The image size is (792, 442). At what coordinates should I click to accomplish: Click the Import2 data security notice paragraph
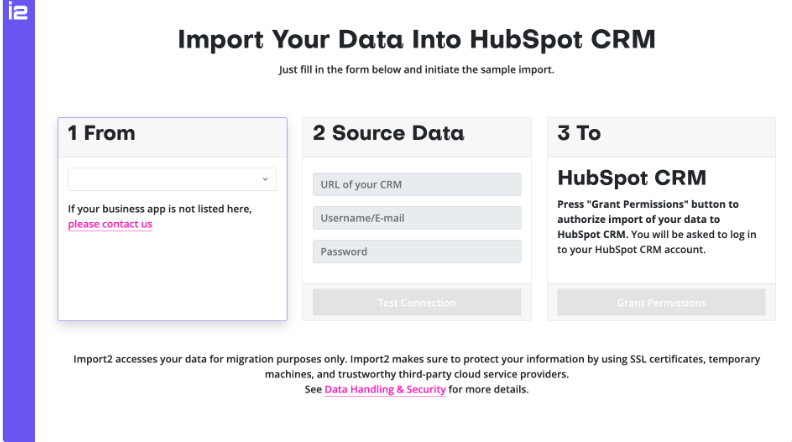tap(417, 374)
